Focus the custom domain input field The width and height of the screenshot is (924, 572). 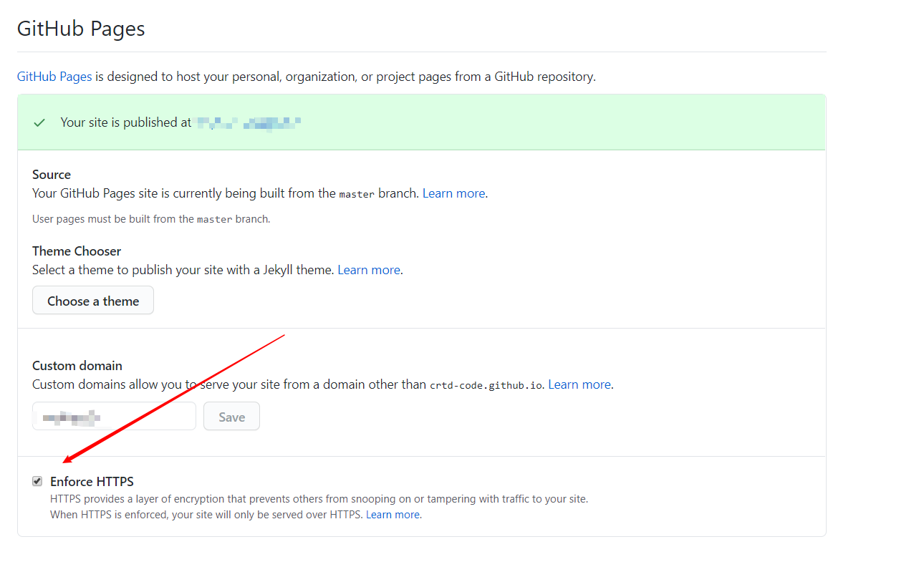point(114,416)
